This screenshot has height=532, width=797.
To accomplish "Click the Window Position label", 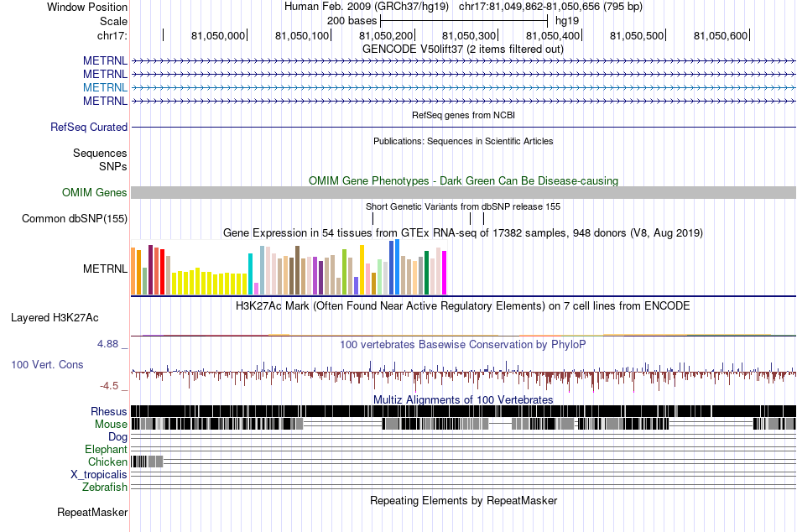I will point(87,7).
